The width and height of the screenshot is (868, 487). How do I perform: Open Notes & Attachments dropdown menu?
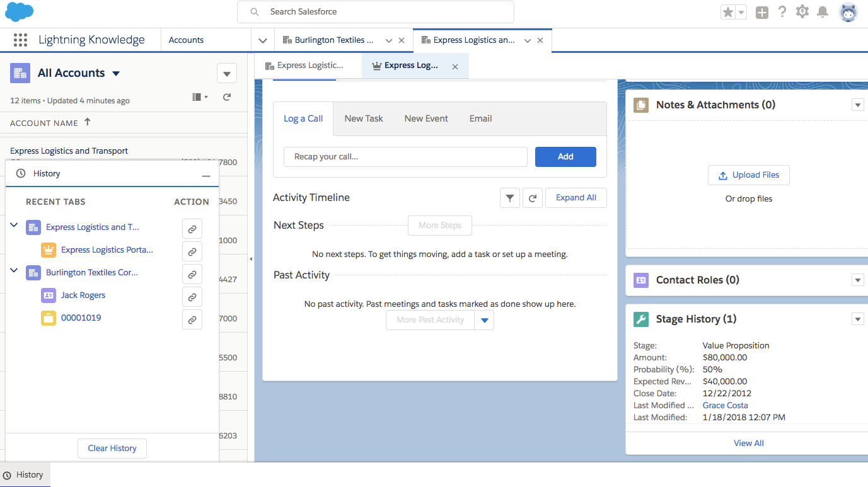tap(857, 105)
